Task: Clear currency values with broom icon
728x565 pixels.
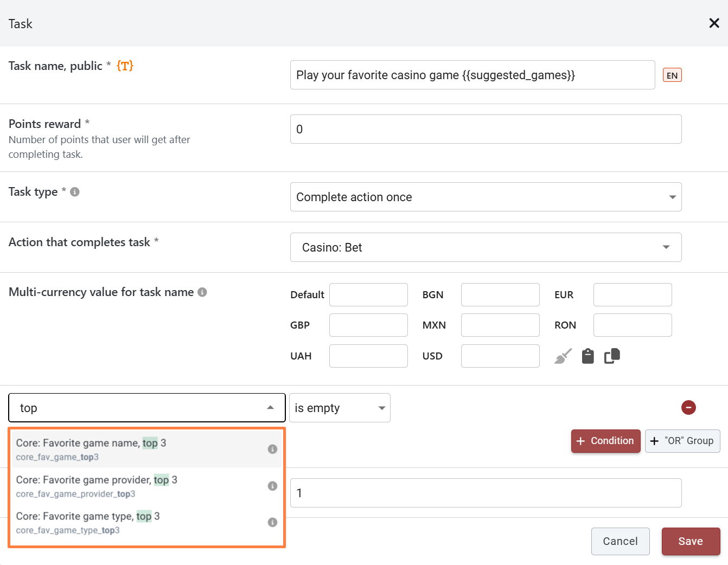Action: click(x=563, y=356)
